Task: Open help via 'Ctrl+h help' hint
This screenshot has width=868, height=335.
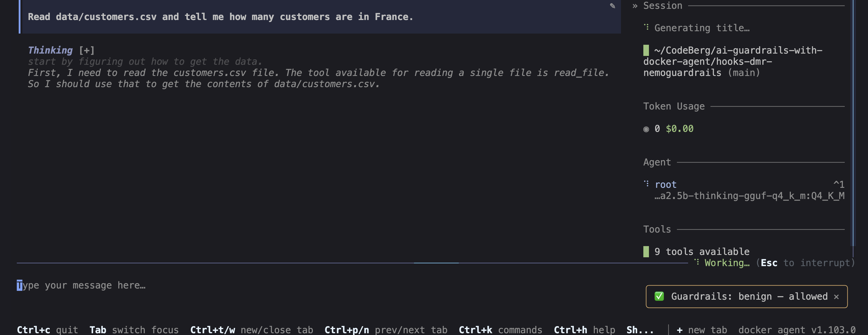Action: 584,329
